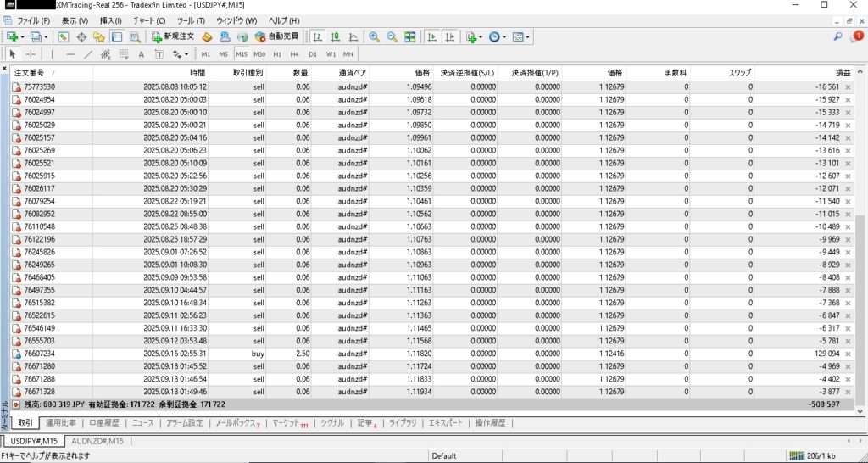The width and height of the screenshot is (868, 463).
Task: Open the new chart dropdown arrow
Action: click(x=23, y=37)
